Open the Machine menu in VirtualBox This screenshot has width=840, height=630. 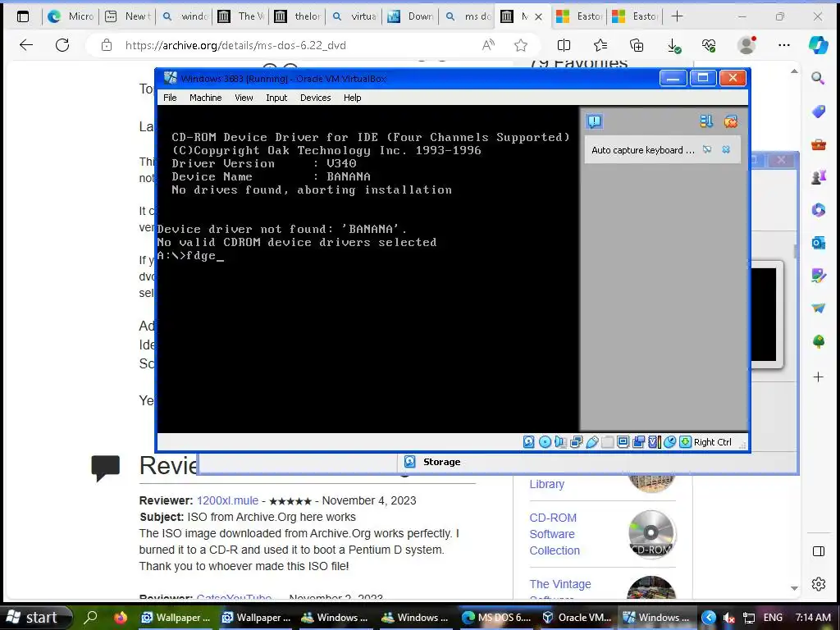tap(205, 98)
